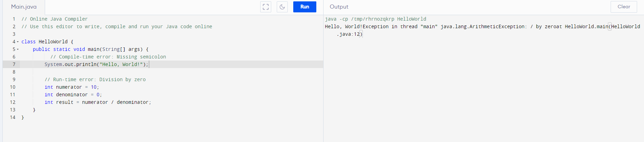Click the 'int numerator = 10;' line
Screen dimensions: 644x142
coord(72,87)
